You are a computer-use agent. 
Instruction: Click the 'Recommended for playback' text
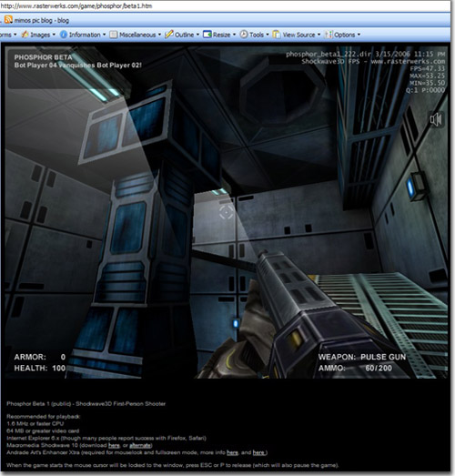tap(43, 417)
